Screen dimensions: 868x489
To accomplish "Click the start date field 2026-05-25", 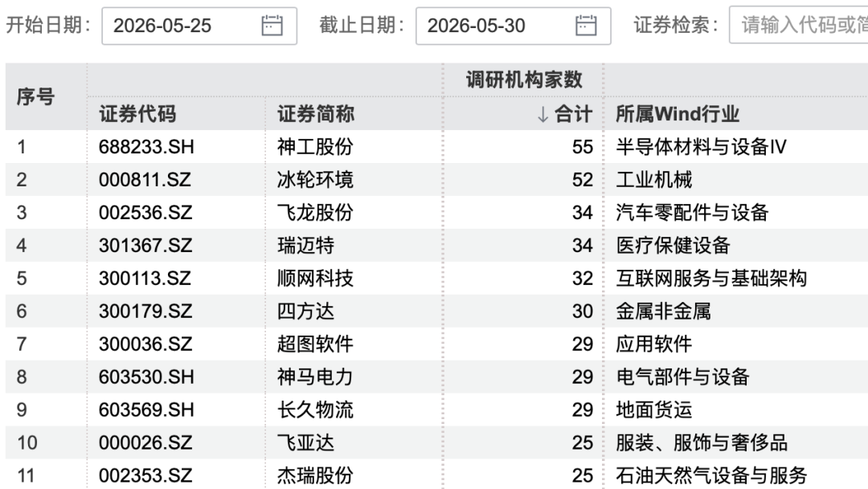I will pyautogui.click(x=199, y=26).
